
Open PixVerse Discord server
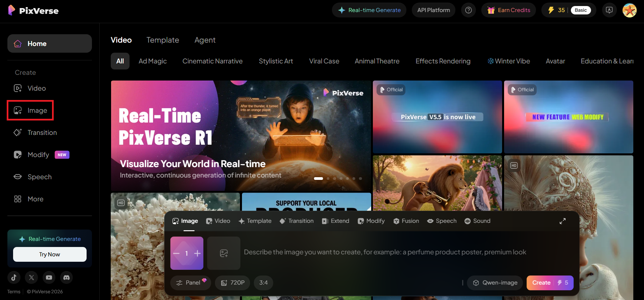pos(66,278)
